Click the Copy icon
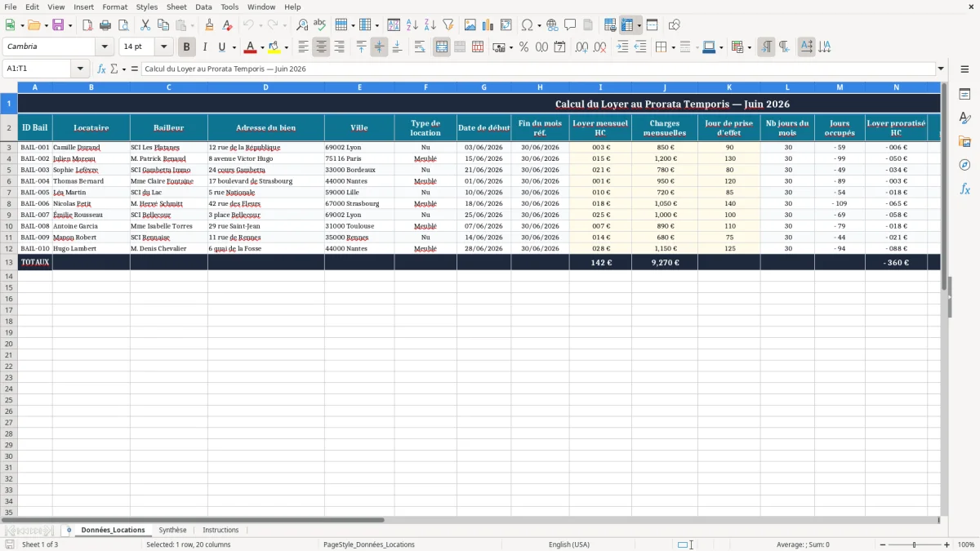 [x=163, y=25]
